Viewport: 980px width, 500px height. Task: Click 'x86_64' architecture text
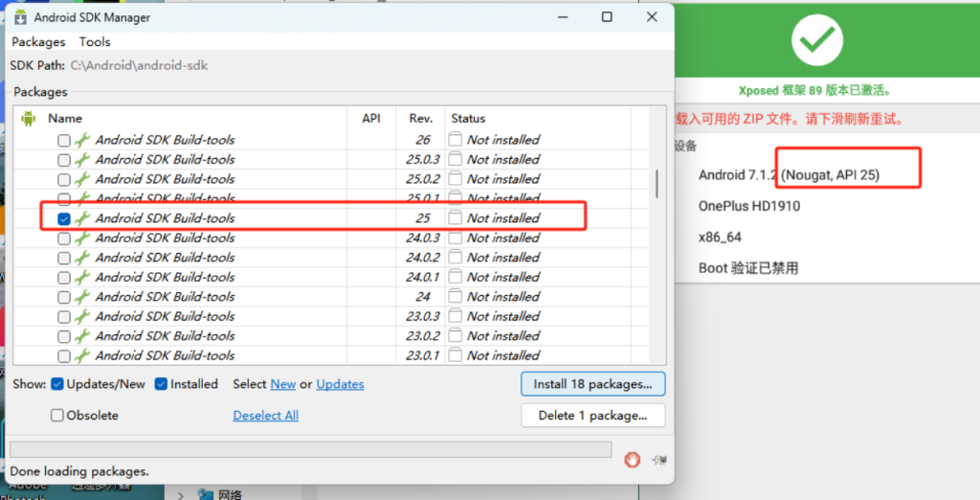tap(720, 238)
